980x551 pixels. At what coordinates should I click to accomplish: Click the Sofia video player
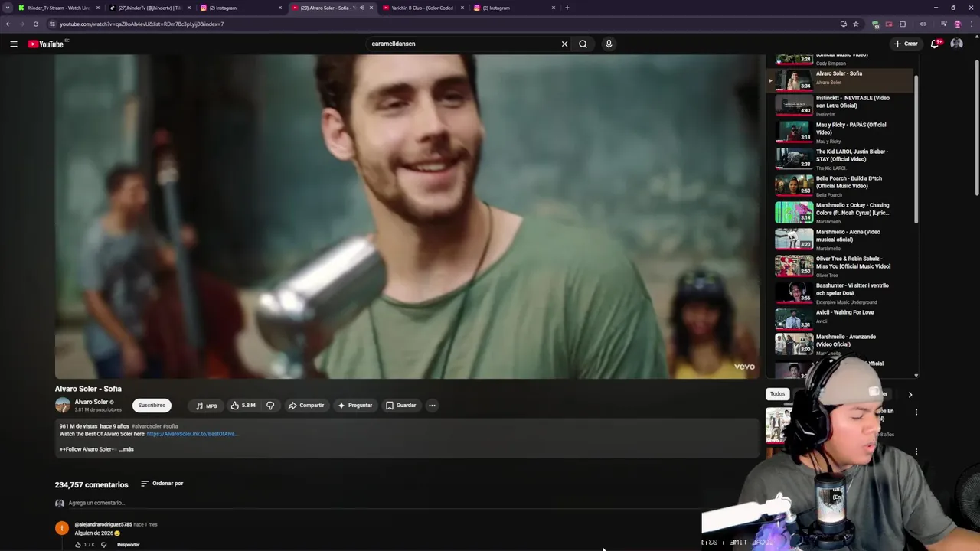point(407,217)
